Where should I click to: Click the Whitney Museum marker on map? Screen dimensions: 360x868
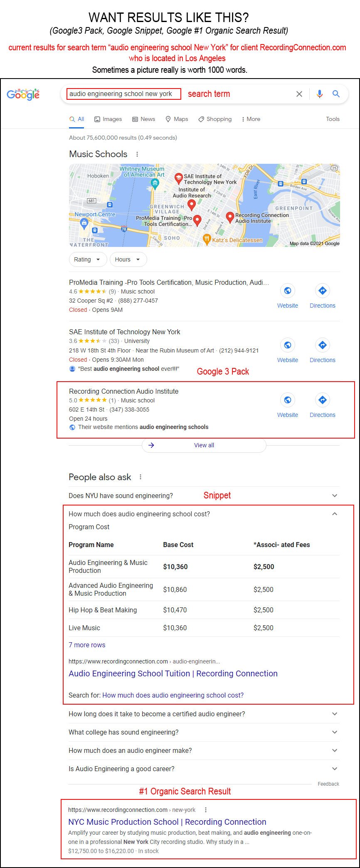point(155,184)
